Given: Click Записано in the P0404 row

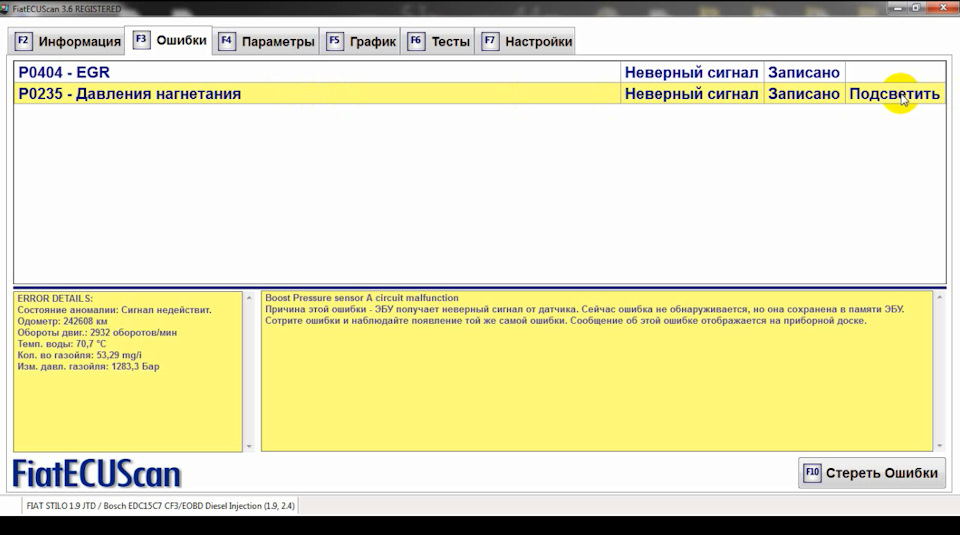Looking at the screenshot, I should tap(804, 72).
